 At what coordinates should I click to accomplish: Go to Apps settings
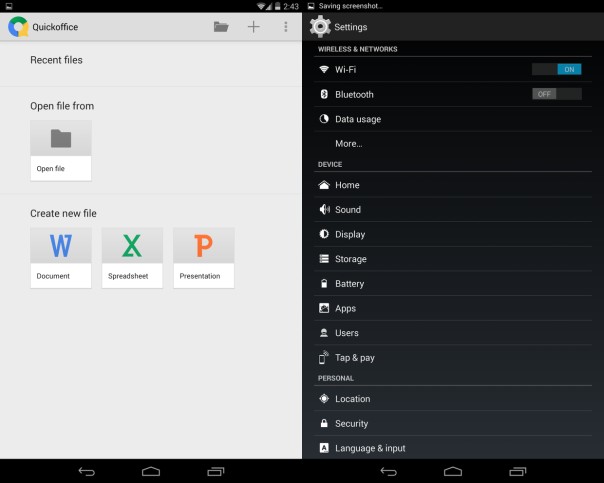[x=345, y=309]
